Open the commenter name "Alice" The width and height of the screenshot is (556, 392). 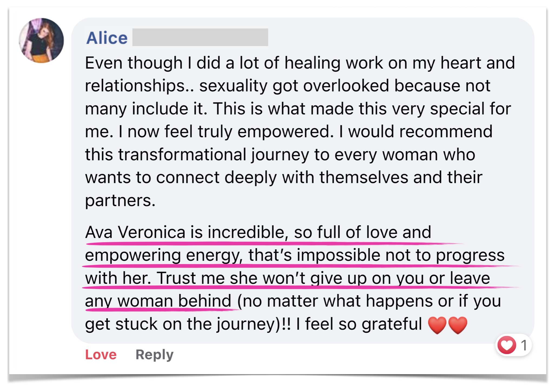pos(107,38)
